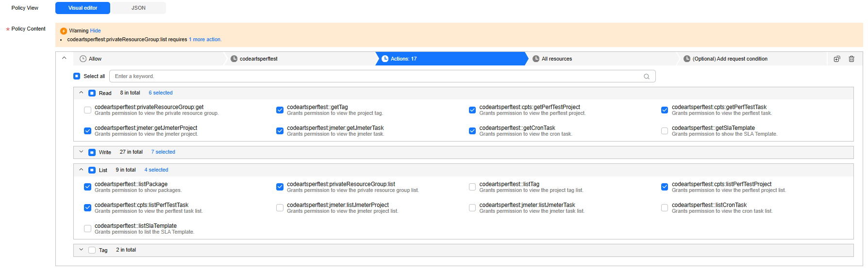Click the '1 more action' link
868x270 pixels.
[x=205, y=40]
